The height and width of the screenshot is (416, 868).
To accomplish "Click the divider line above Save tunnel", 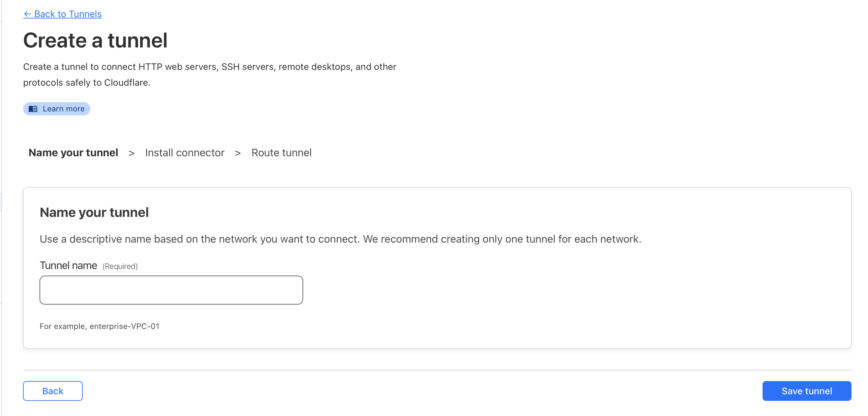I will 437,370.
